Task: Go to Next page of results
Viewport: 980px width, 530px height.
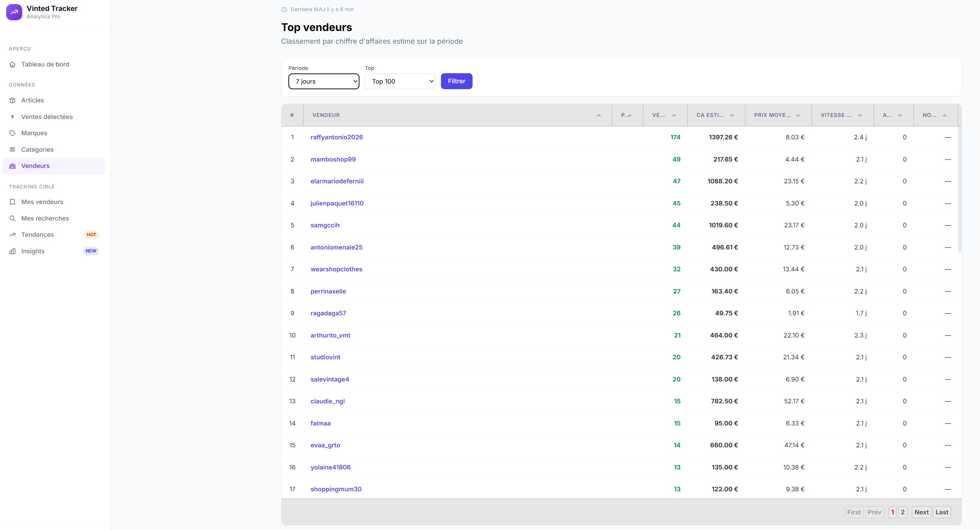Action: pyautogui.click(x=921, y=512)
